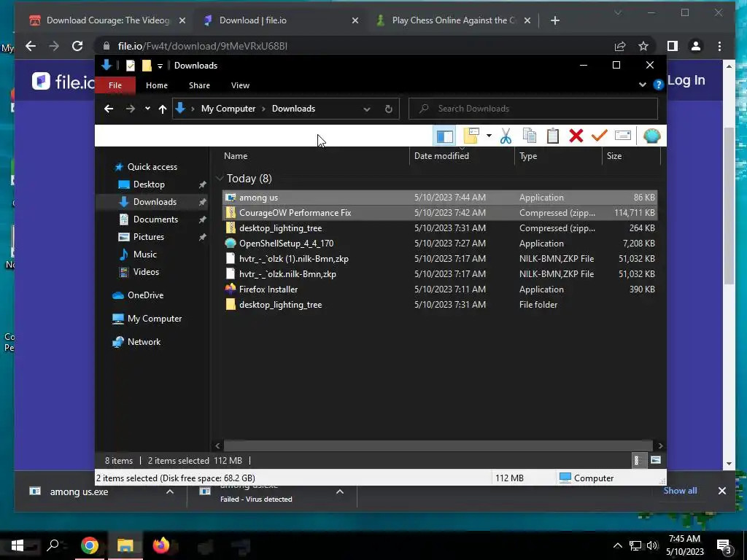Click Show all downloads link
Image resolution: width=747 pixels, height=560 pixels.
pyautogui.click(x=680, y=491)
